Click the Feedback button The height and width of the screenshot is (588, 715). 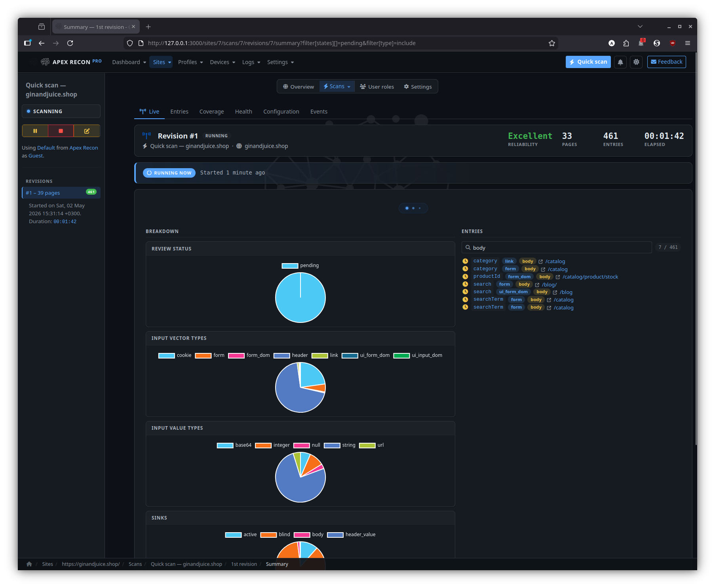666,62
